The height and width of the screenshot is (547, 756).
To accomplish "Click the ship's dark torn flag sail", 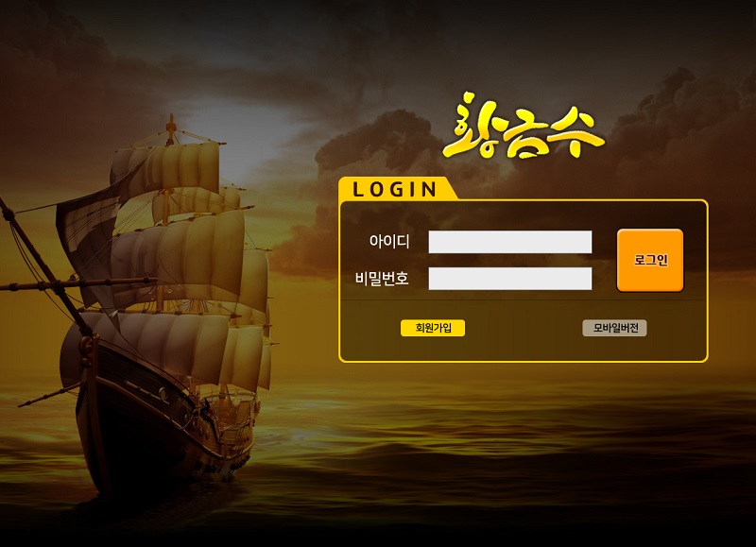I will [x=87, y=231].
